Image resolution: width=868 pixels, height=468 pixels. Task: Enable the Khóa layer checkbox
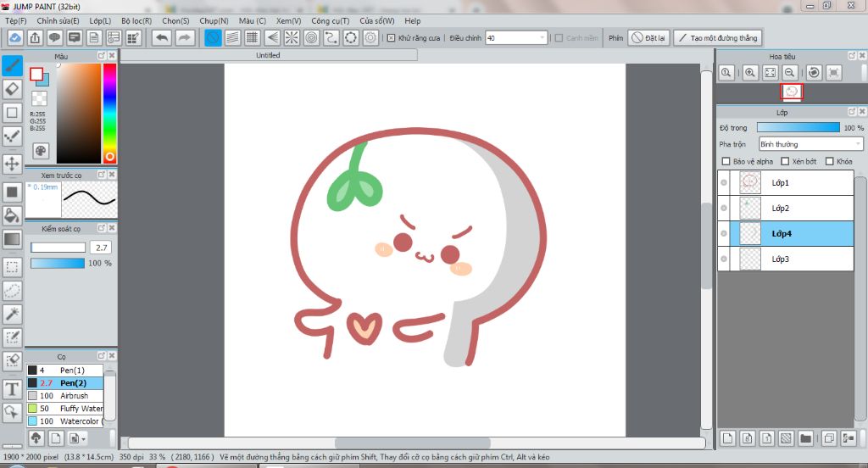pos(829,161)
